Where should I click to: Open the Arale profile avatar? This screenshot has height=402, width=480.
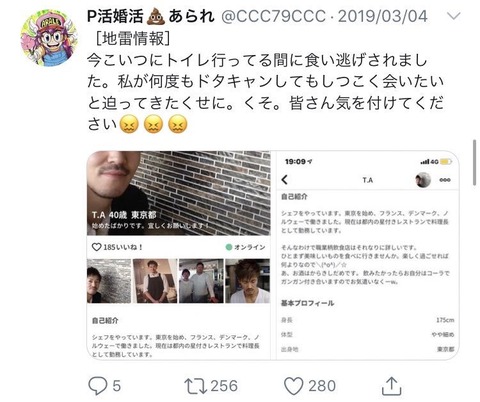[49, 38]
